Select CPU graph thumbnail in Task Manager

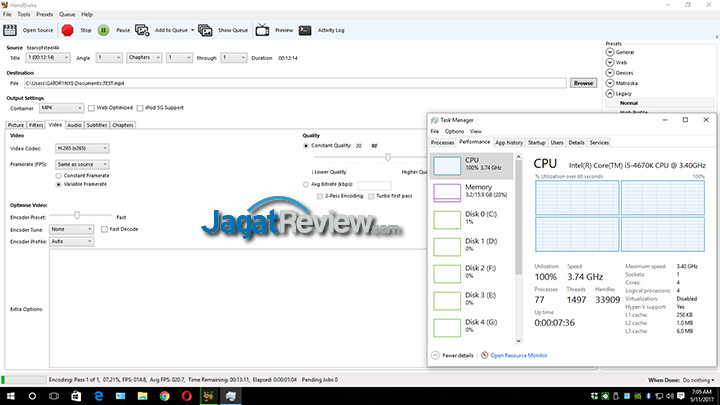(x=447, y=166)
